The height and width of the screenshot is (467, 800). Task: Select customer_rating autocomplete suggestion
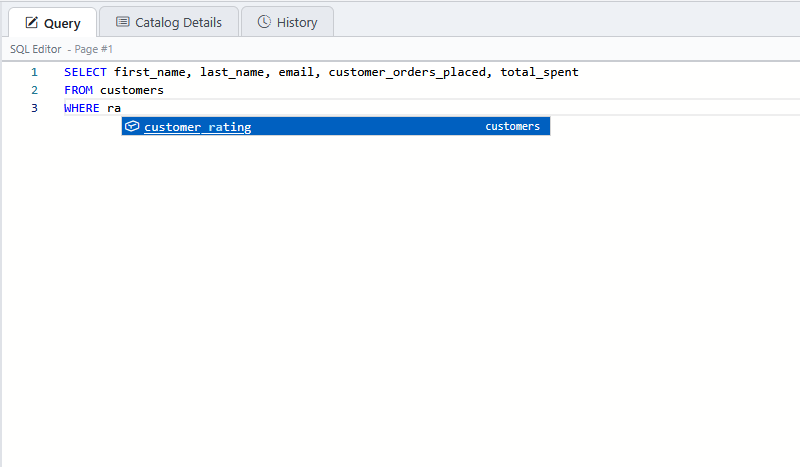[336, 126]
